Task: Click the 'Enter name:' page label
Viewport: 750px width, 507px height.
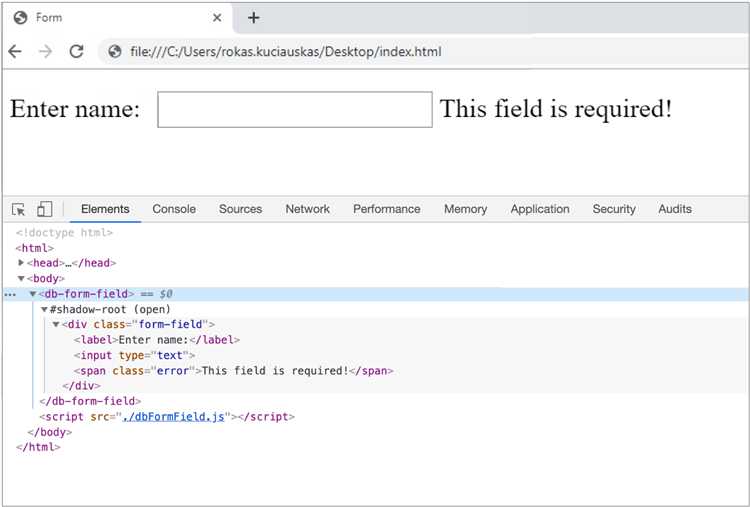Action: coord(75,109)
